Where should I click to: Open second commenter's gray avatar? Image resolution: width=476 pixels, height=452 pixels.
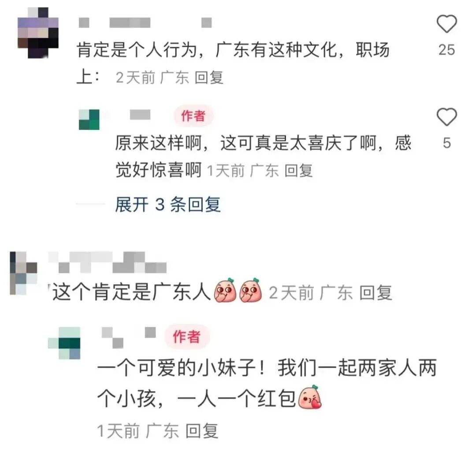23,273
